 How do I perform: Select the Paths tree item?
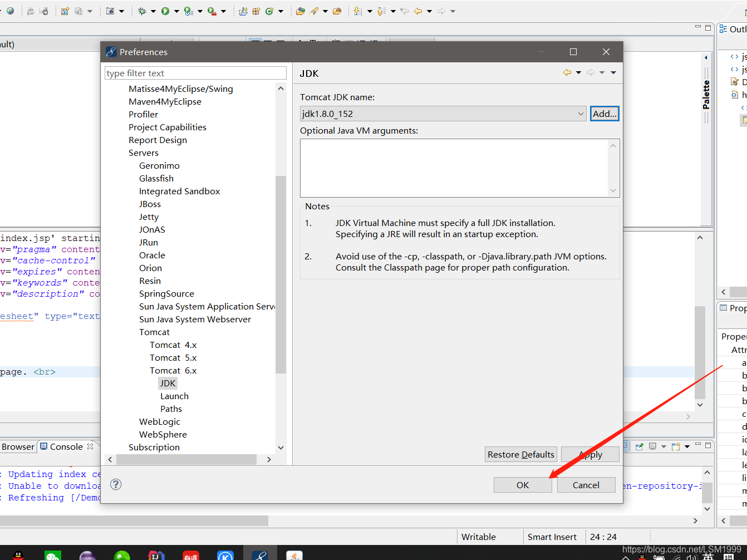coord(171,409)
